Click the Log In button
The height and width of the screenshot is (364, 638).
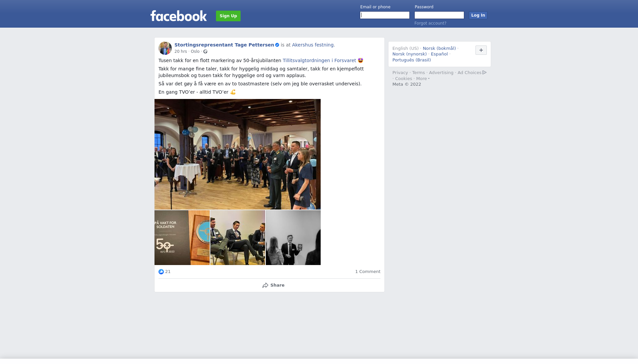(478, 15)
